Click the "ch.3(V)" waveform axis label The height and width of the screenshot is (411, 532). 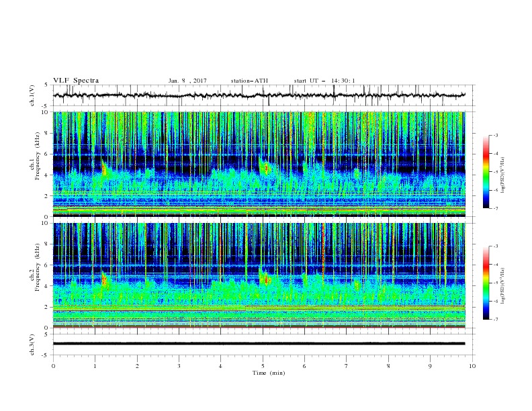[32, 345]
